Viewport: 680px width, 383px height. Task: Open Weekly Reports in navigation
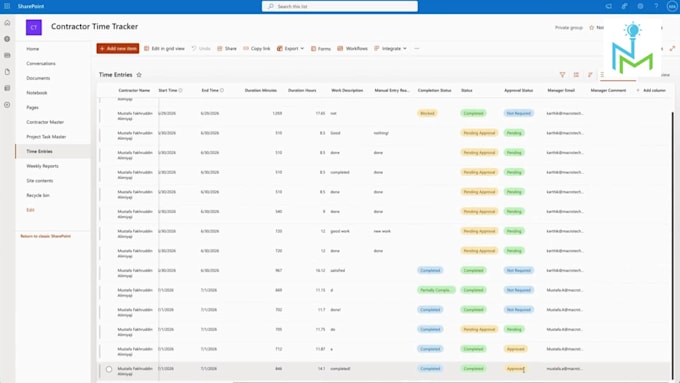(42, 166)
